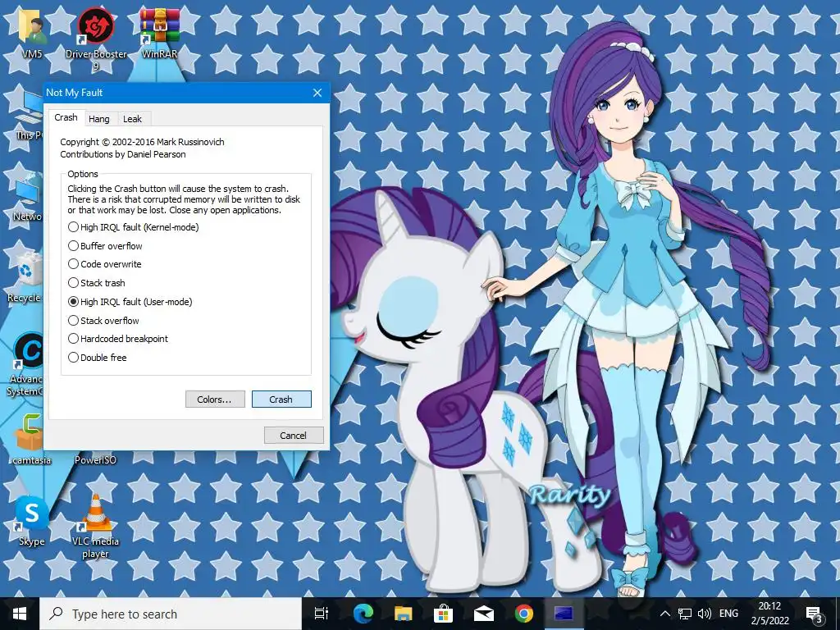Screen dimensions: 840x630
Task: Open the notification center icon
Action: click(815, 614)
